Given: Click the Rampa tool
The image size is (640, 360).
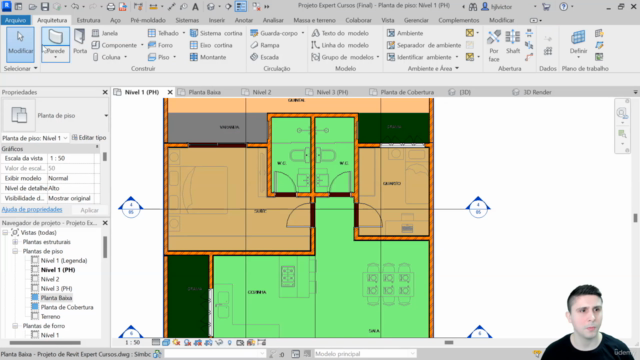Looking at the screenshot, I should pos(265,45).
